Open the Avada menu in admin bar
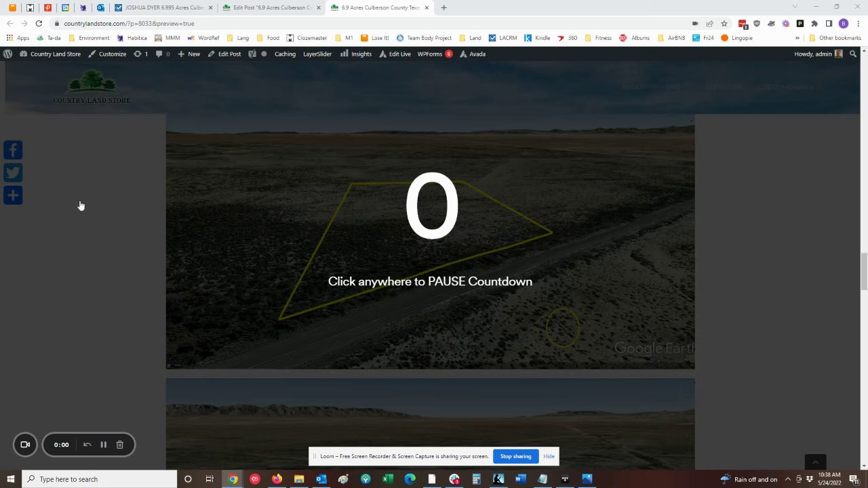Image resolution: width=868 pixels, height=488 pixels. point(473,54)
